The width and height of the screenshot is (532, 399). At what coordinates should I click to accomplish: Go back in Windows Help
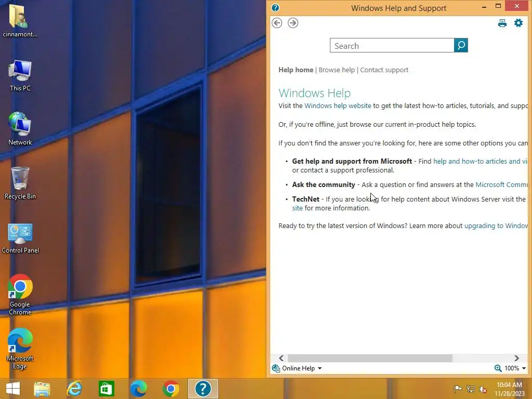pyautogui.click(x=277, y=23)
